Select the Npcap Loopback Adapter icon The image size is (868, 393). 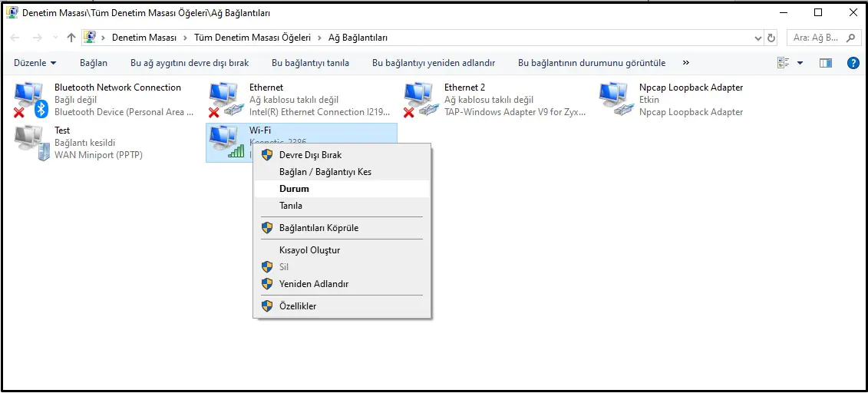(x=616, y=100)
